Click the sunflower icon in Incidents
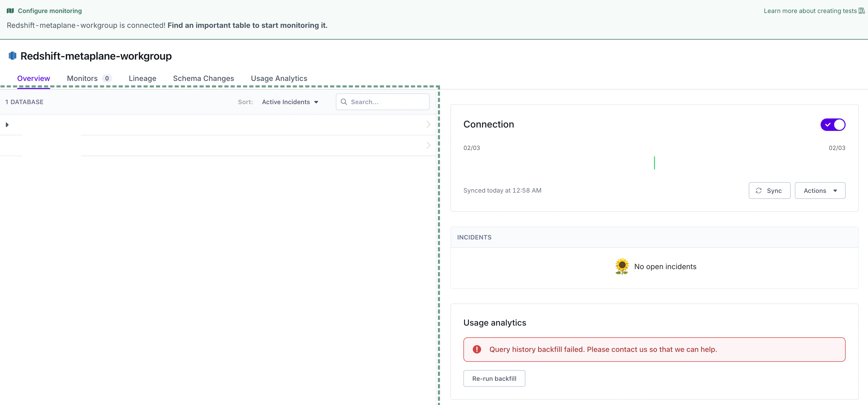 pyautogui.click(x=622, y=267)
